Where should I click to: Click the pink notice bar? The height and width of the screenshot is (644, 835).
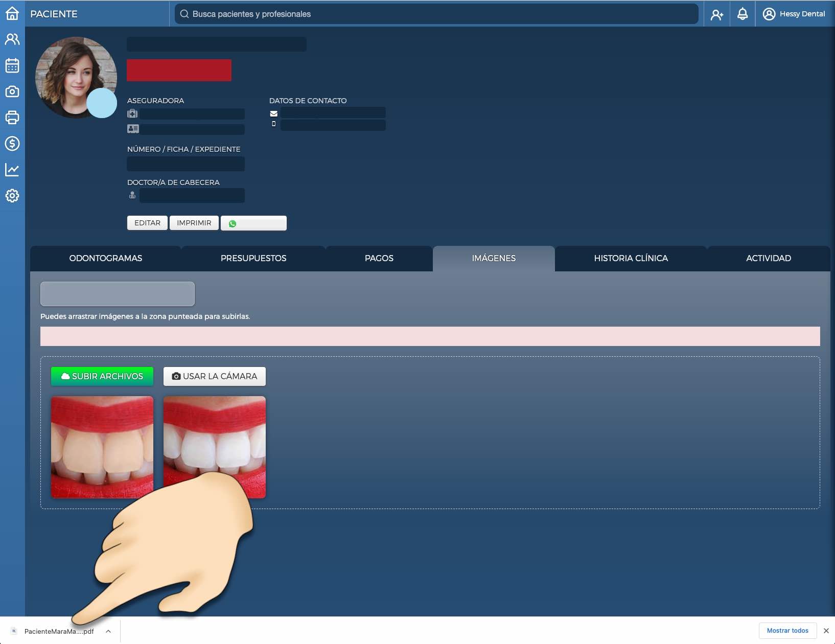click(430, 336)
